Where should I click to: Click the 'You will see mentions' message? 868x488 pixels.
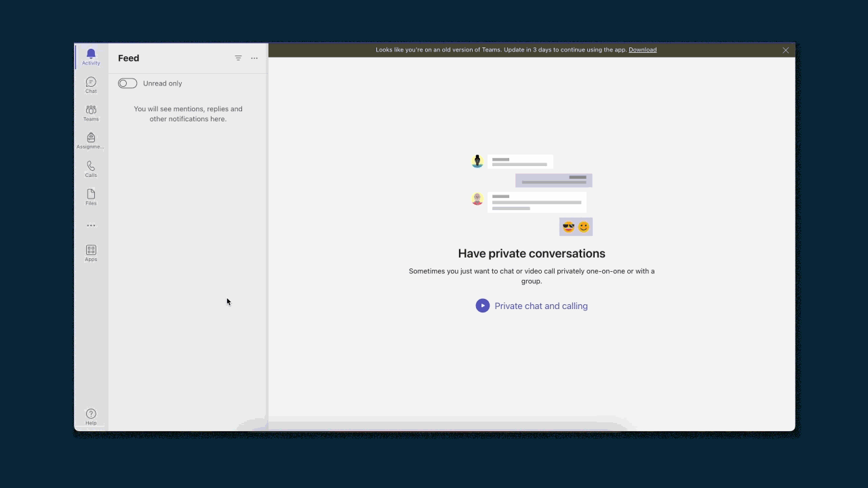[x=188, y=114]
